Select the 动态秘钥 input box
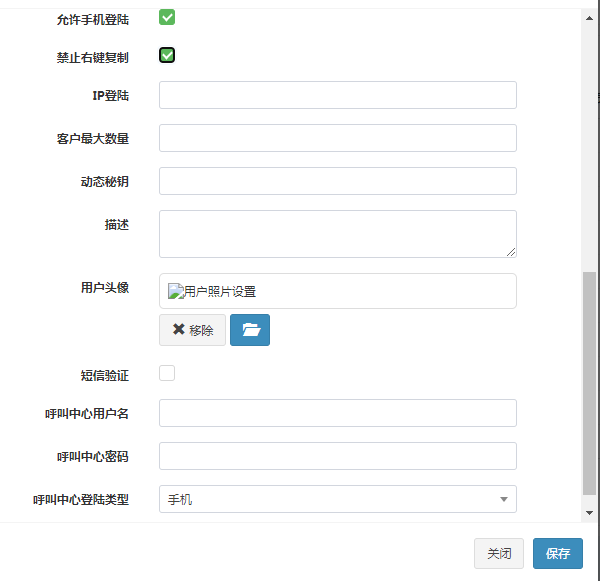Screen dimensions: 600x581 (337, 181)
